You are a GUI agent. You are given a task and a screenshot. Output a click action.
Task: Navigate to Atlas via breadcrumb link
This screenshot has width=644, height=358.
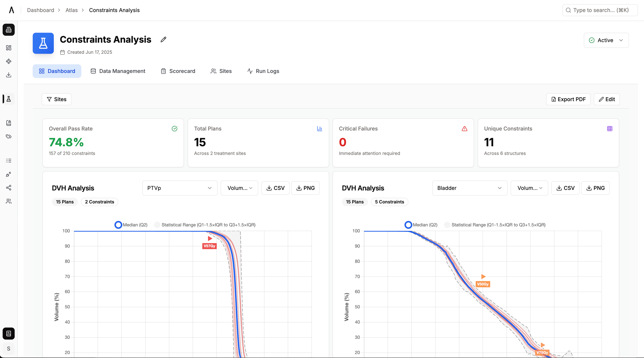[71, 10]
